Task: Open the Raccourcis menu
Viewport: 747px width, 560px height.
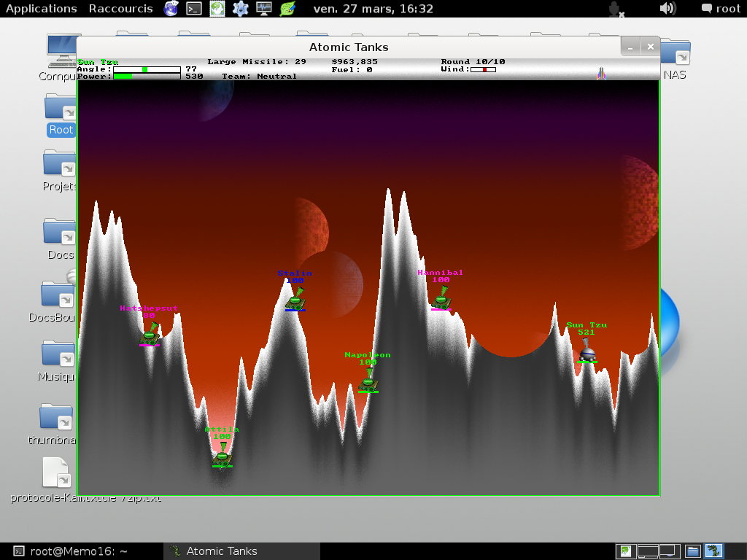Action: coord(121,9)
